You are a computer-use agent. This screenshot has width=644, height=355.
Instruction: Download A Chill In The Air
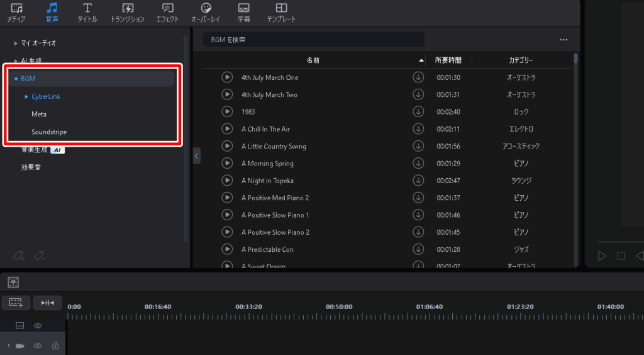tap(418, 129)
